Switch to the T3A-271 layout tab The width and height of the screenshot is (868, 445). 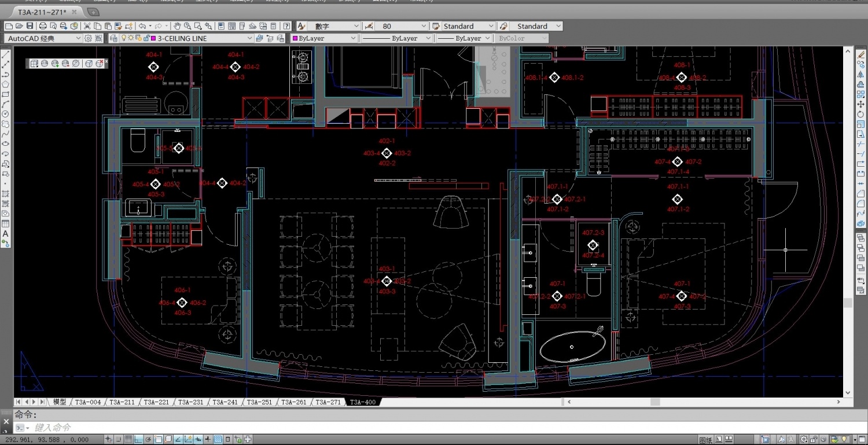(328, 402)
